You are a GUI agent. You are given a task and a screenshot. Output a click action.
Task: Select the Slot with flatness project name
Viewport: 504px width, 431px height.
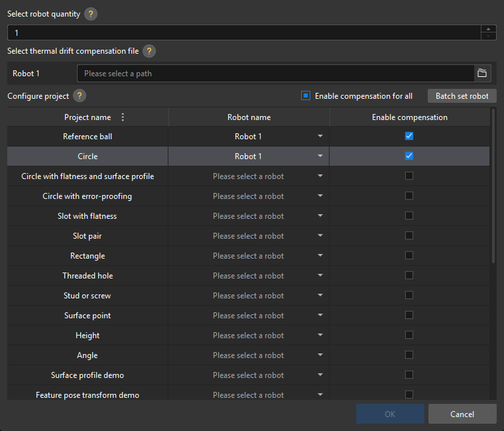point(87,216)
